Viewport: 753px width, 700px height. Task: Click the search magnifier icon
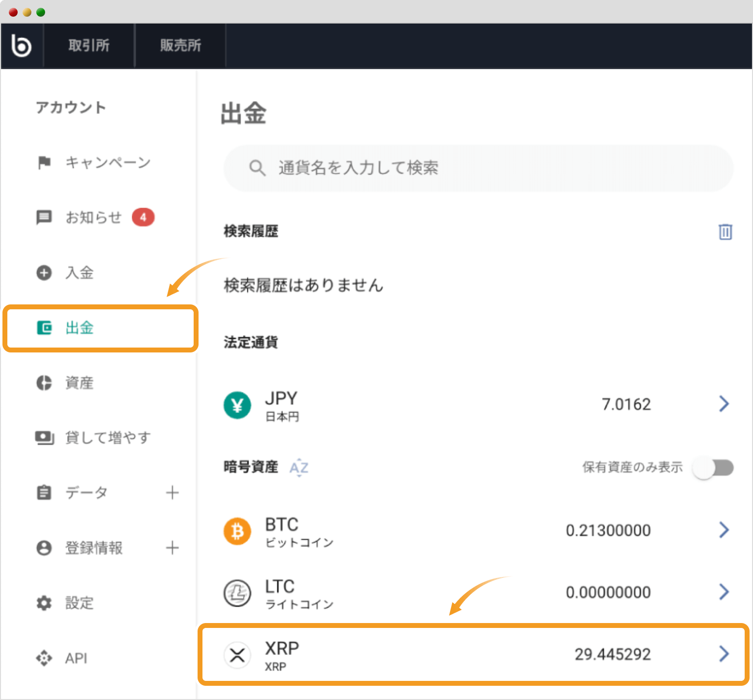point(257,168)
